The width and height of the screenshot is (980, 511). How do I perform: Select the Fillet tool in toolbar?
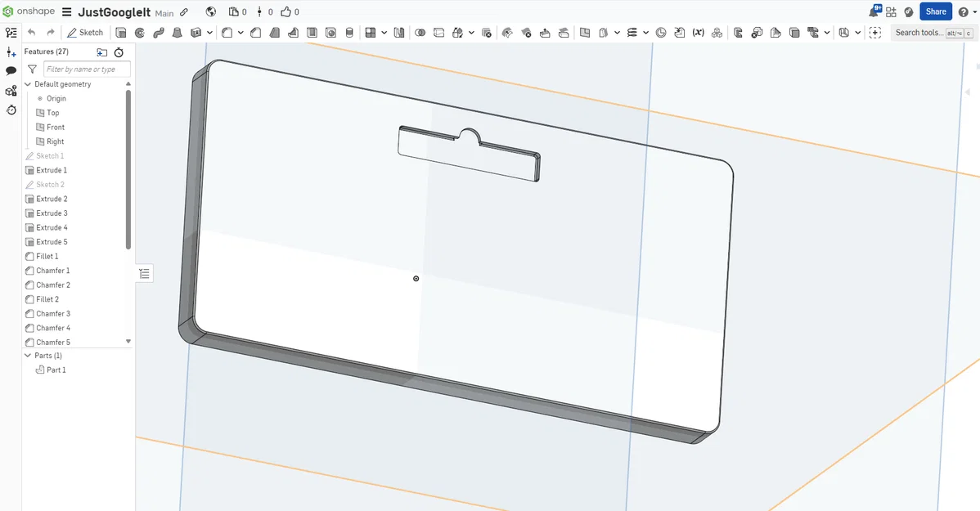[x=227, y=33]
